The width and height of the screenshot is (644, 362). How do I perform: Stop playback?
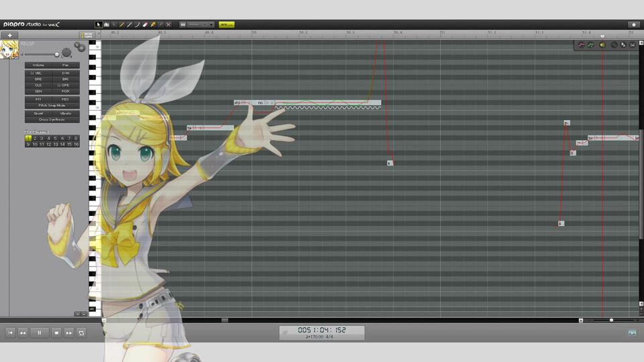click(56, 333)
